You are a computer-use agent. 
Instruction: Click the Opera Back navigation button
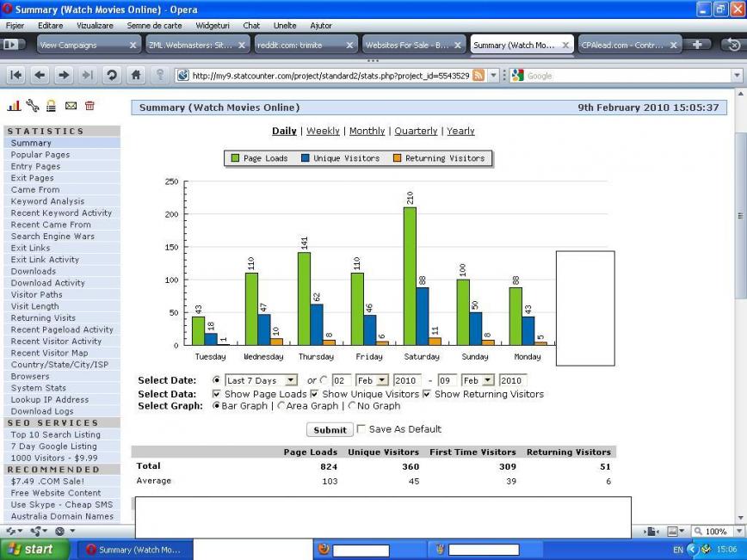(40, 75)
